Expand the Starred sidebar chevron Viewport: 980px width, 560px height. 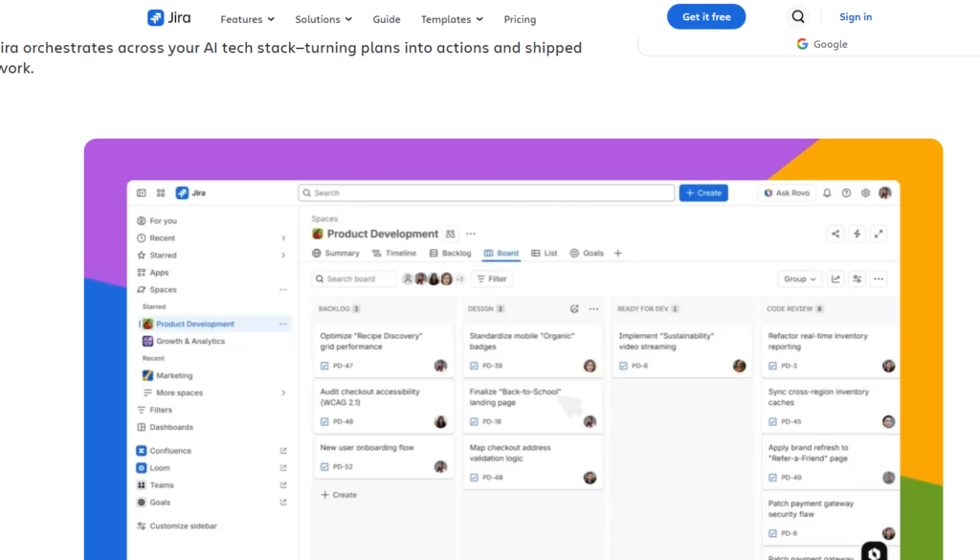click(x=283, y=255)
